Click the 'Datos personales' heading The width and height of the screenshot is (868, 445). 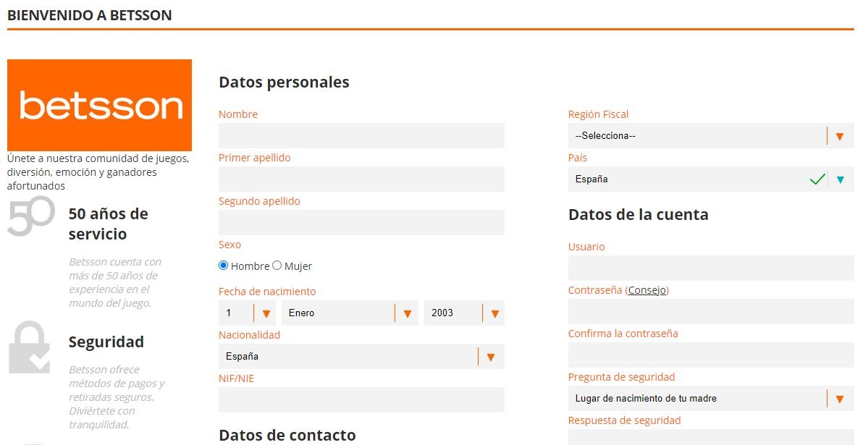tap(284, 82)
